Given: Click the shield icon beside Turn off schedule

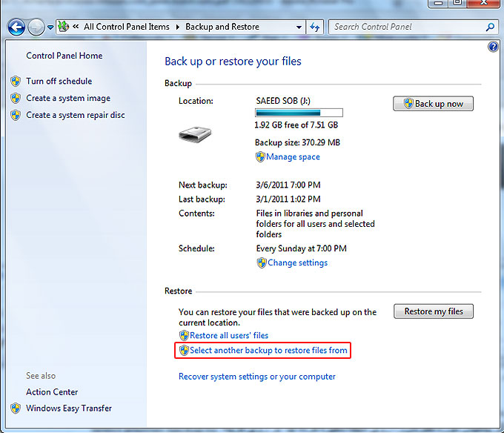Looking at the screenshot, I should 16,81.
